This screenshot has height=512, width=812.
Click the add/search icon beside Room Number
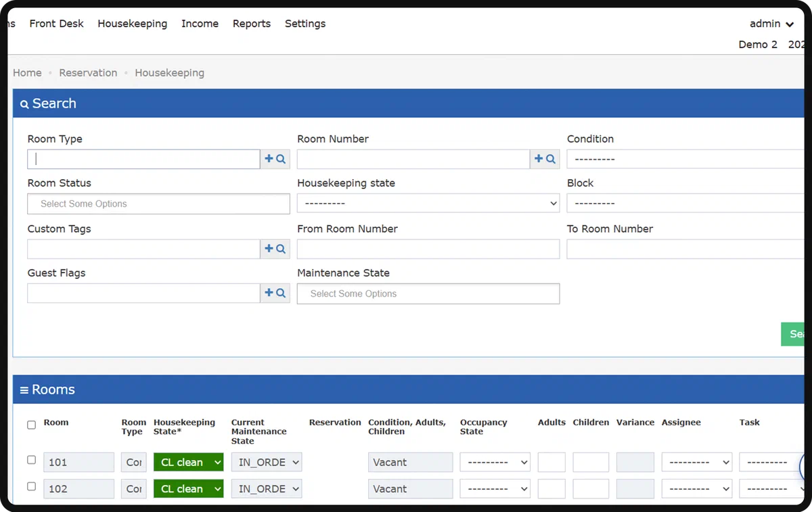545,159
